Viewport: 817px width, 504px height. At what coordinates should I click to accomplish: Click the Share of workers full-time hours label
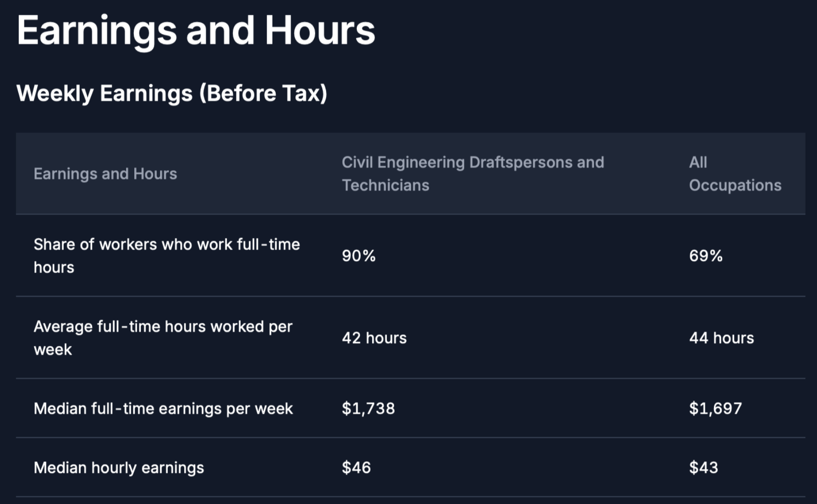tap(166, 255)
